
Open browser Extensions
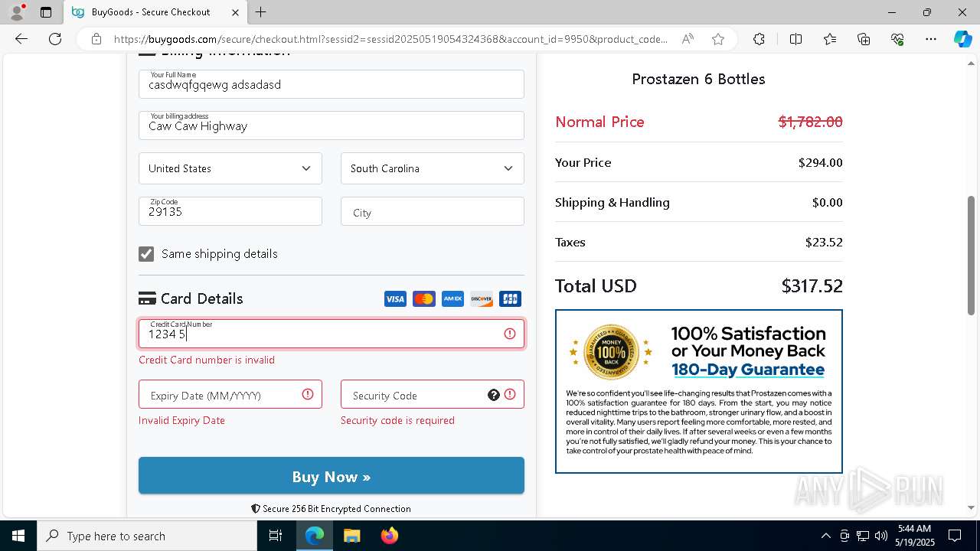point(759,39)
